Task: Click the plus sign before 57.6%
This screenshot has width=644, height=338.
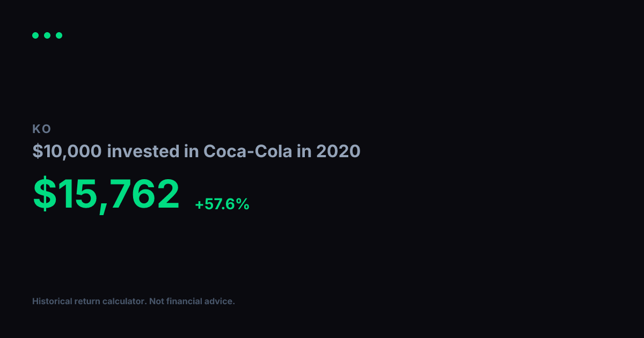Action: [199, 204]
